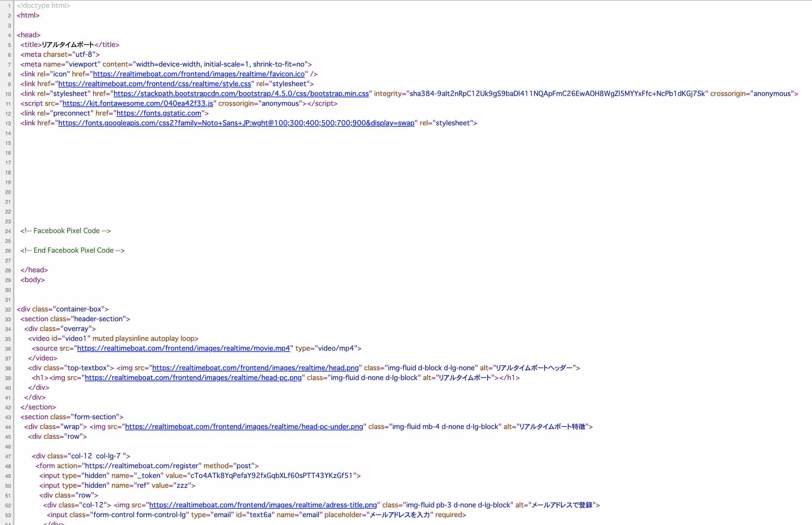Viewport: 812px width, 525px height.
Task: Click the text6a id attribute value
Action: [261, 515]
